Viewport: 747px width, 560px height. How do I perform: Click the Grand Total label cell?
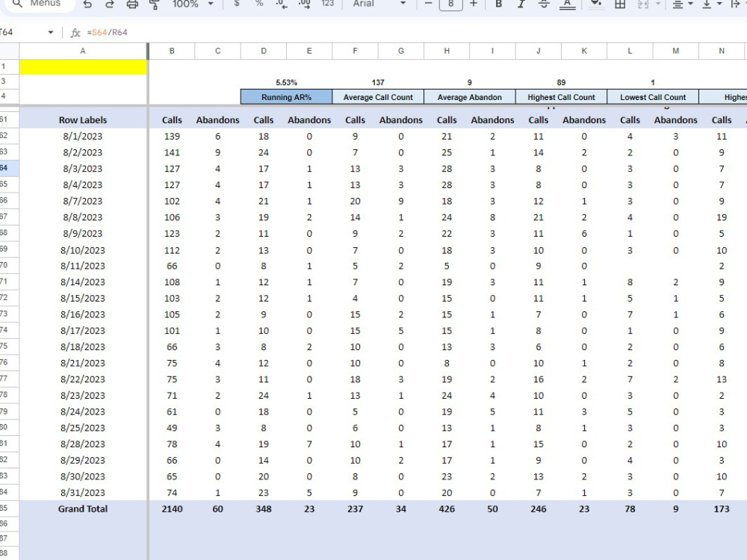(x=83, y=508)
